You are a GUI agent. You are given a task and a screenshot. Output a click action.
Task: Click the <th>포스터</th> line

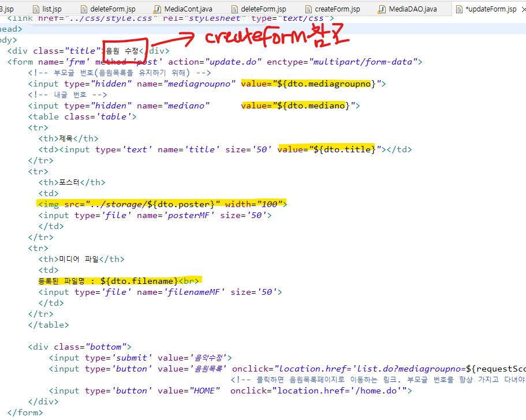coord(72,182)
